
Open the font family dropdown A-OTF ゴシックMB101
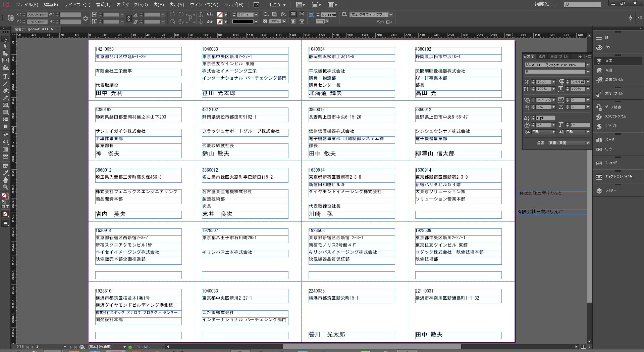coord(587,65)
